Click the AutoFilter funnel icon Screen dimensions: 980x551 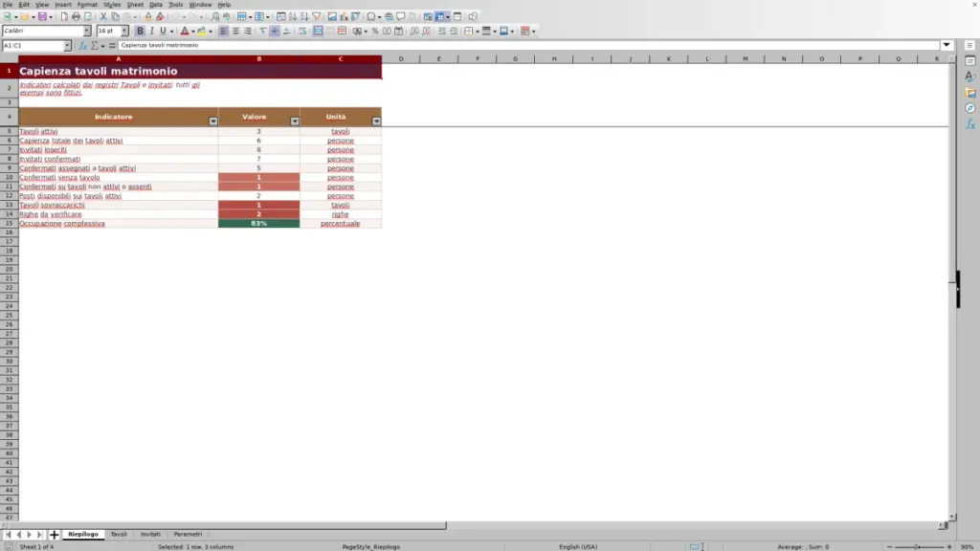click(316, 17)
